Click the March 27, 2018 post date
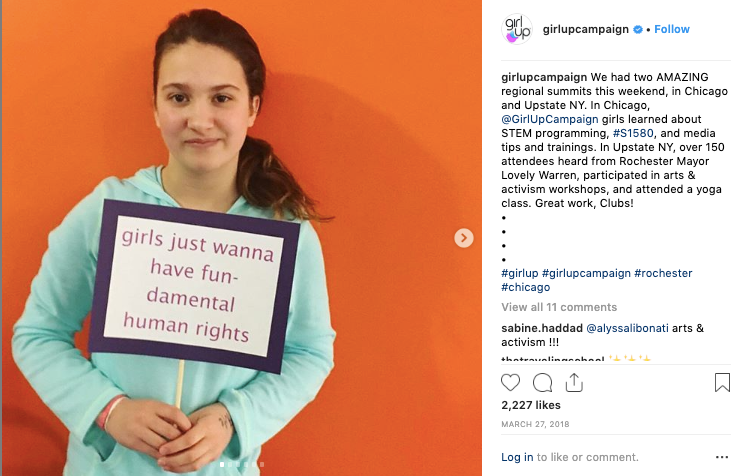 535,424
